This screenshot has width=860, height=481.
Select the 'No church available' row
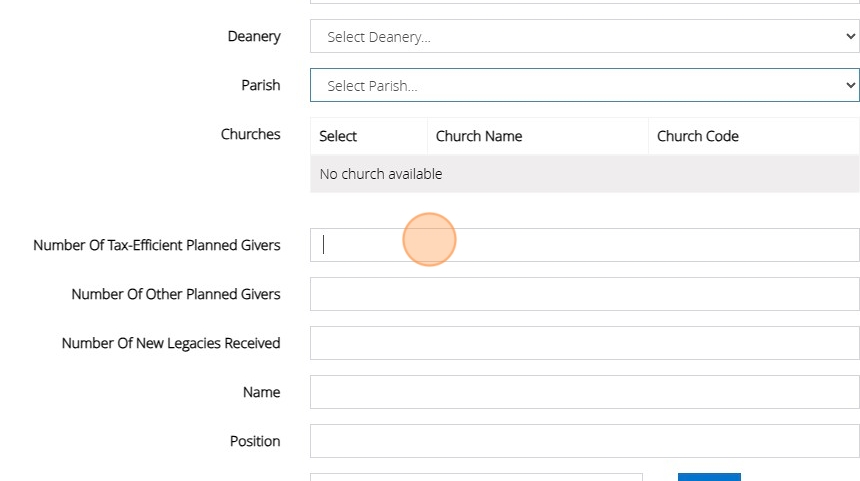click(584, 174)
